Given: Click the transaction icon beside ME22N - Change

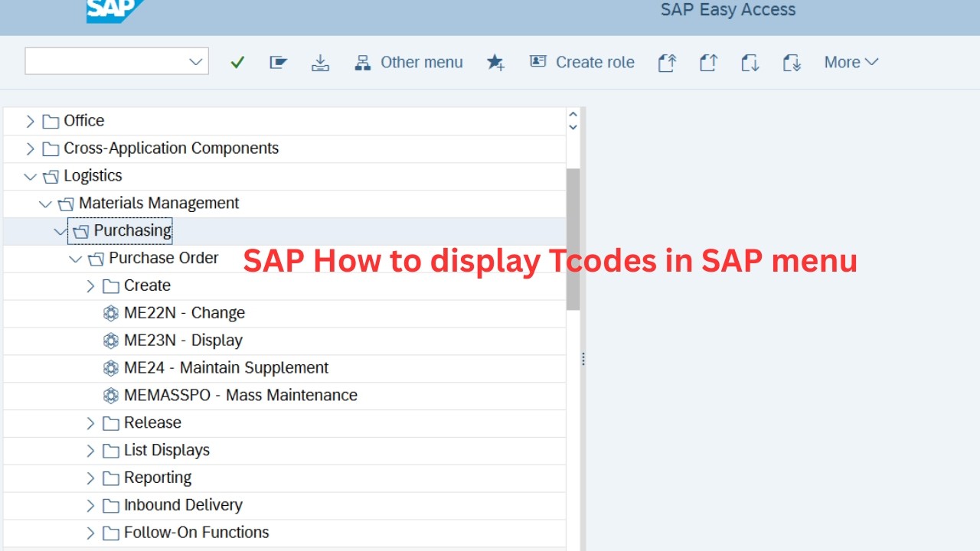Looking at the screenshot, I should (x=111, y=314).
